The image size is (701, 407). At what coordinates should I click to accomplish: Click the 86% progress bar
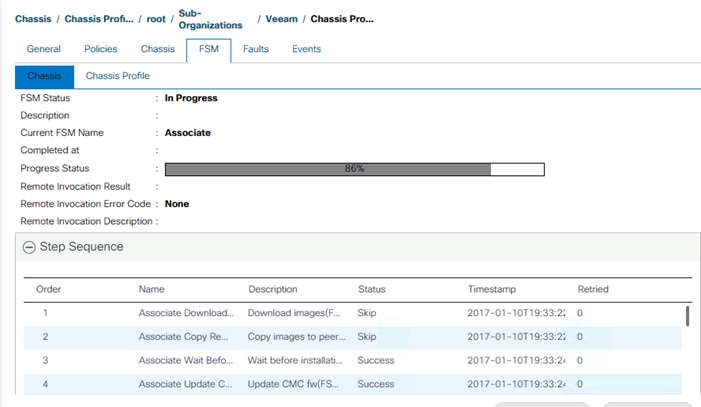[355, 169]
